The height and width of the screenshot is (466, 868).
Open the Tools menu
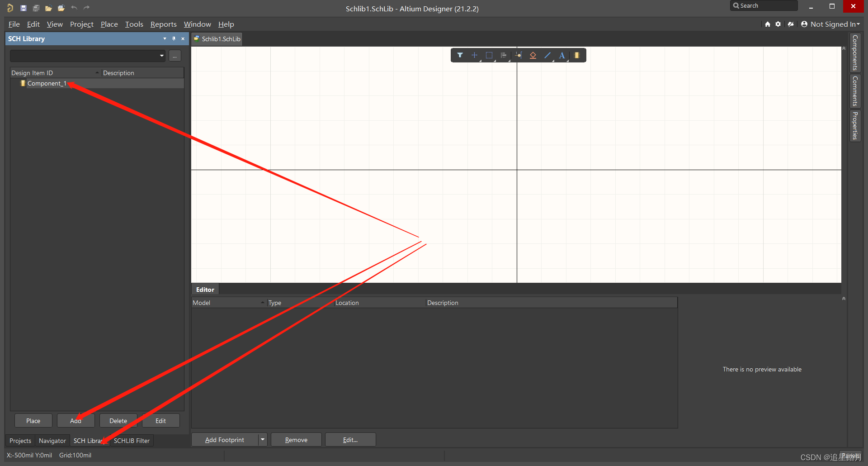click(134, 24)
